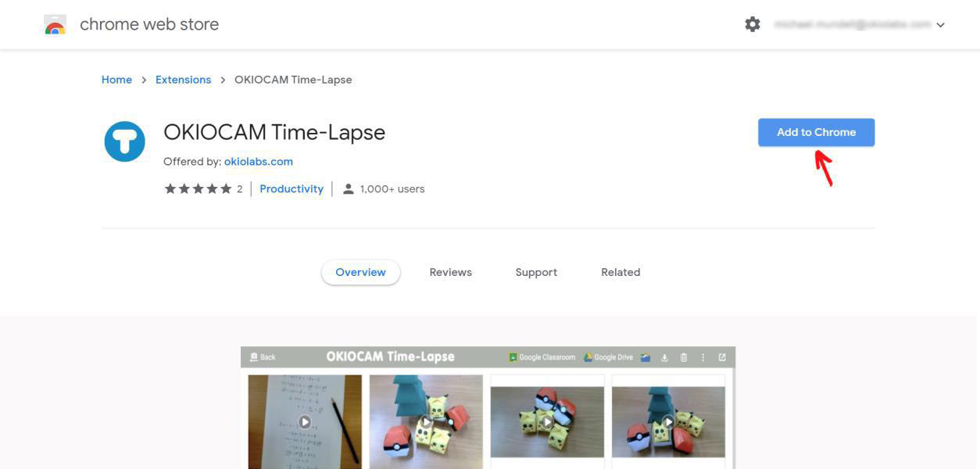Viewport: 980px width, 469px height.
Task: Select the Related tab
Action: tap(621, 272)
